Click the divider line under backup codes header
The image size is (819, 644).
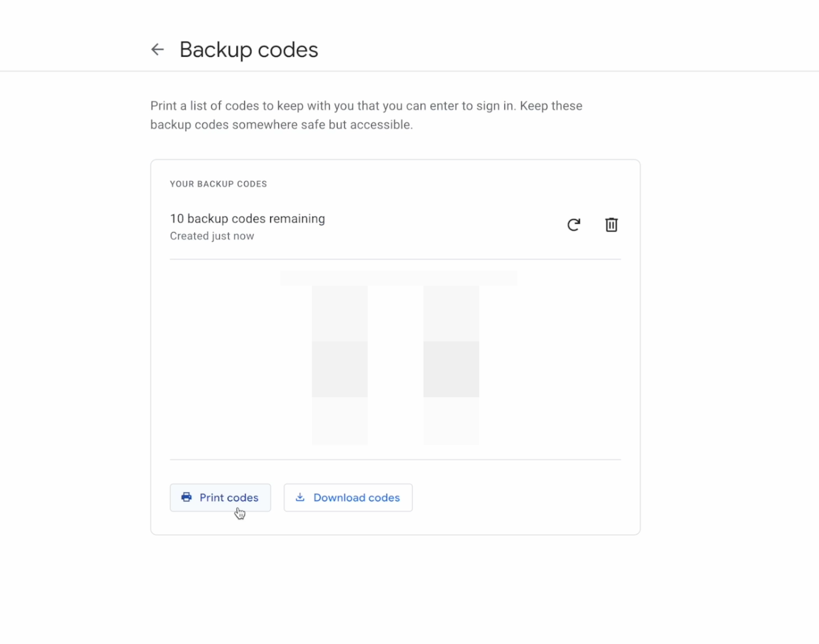click(x=395, y=258)
